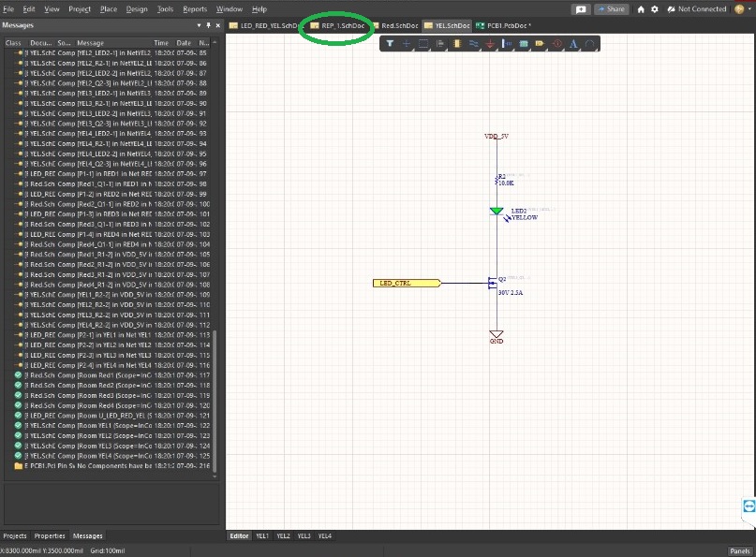Pick the Place Port tool
Screen dimensions: 756x557
[x=540, y=44]
